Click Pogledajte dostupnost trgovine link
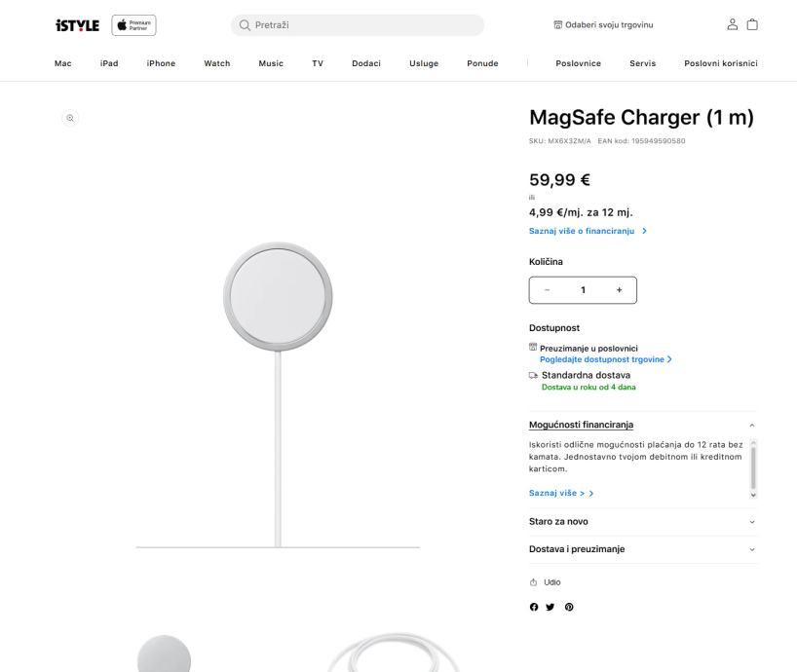Viewport: 797px width, 672px height. 605,359
